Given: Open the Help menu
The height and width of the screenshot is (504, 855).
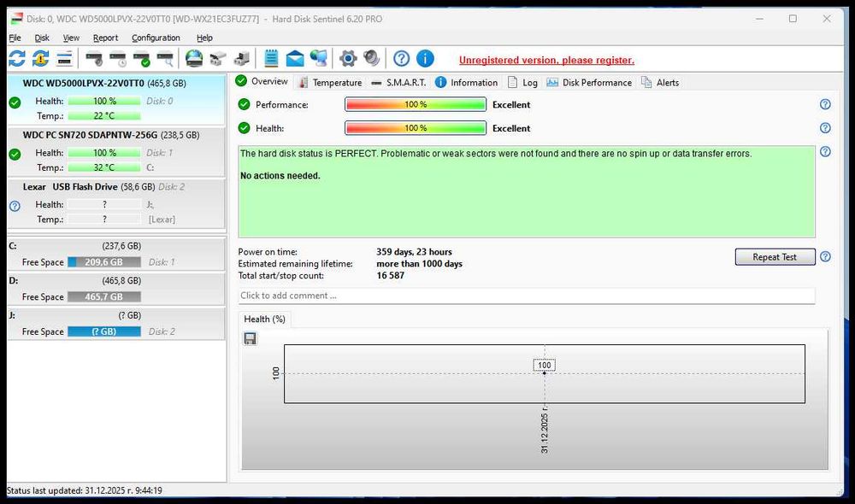Looking at the screenshot, I should (x=204, y=38).
